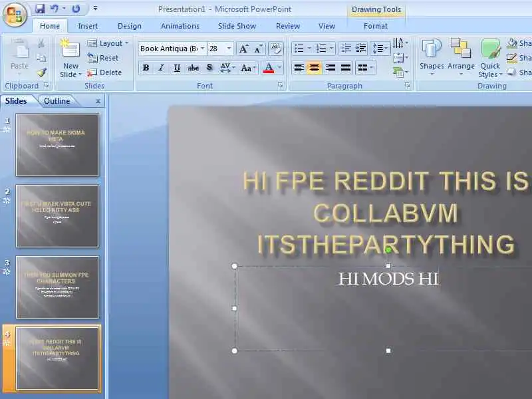Decrease the list indent level
532x399 pixels.
(x=346, y=49)
